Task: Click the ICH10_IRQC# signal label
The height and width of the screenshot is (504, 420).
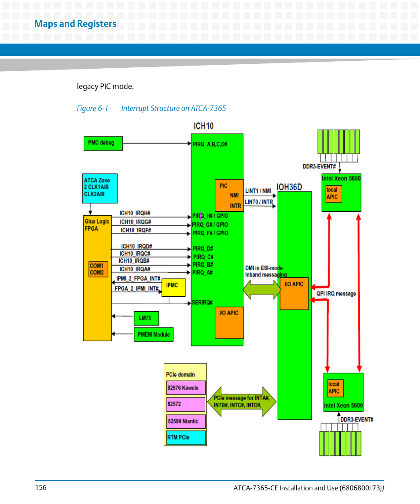Action: tap(135, 254)
